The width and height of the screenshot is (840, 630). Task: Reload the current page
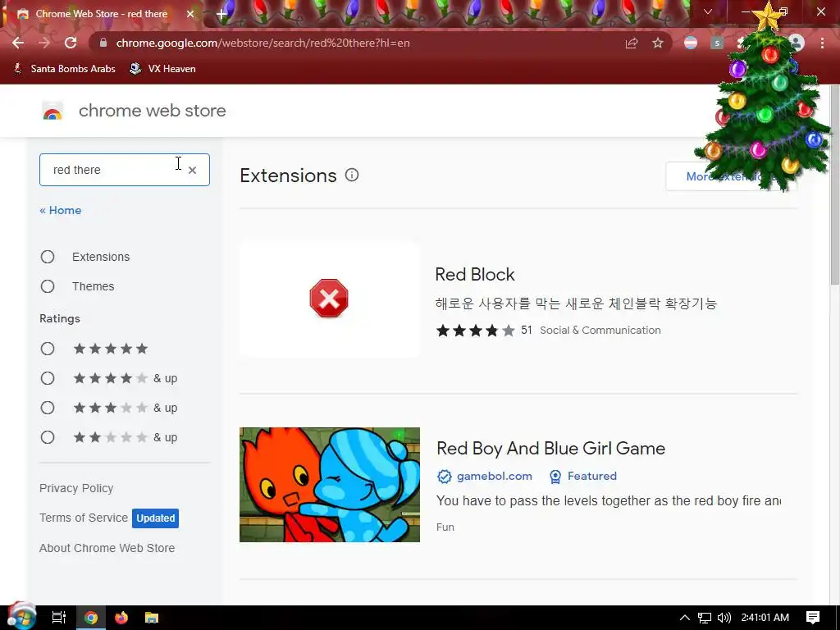pyautogui.click(x=71, y=43)
